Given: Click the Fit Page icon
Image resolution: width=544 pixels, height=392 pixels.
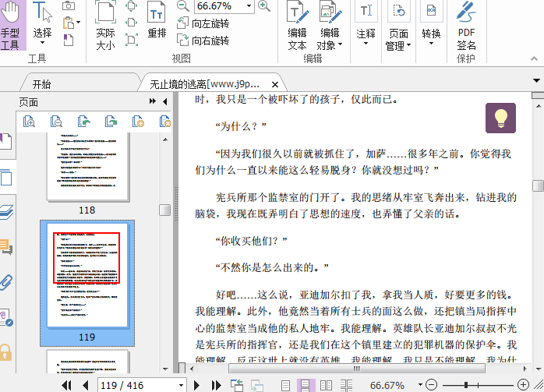Looking at the screenshot, I should (132, 5).
